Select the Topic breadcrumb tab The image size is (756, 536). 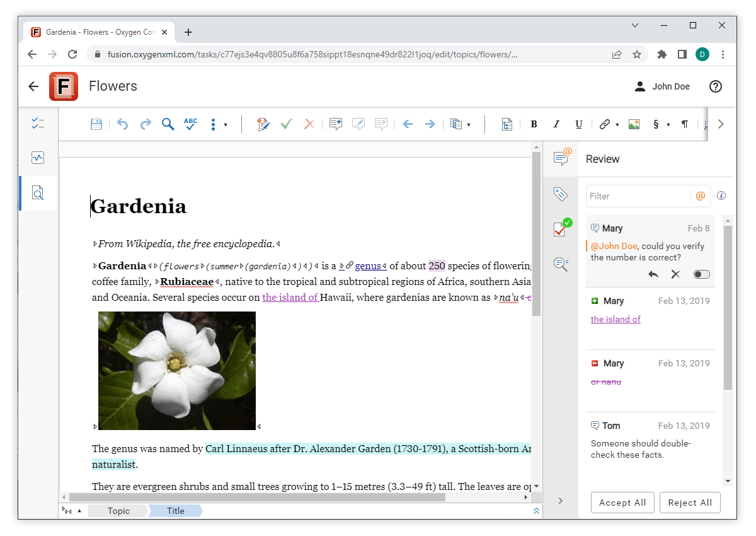(118, 511)
